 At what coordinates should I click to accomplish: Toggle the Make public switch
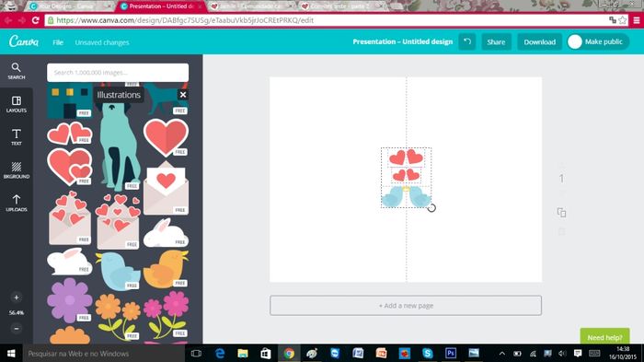pyautogui.click(x=598, y=41)
